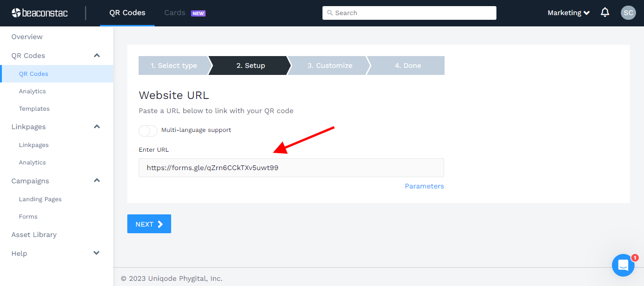This screenshot has height=286, width=644.
Task: Open the notifications bell
Action: [605, 12]
